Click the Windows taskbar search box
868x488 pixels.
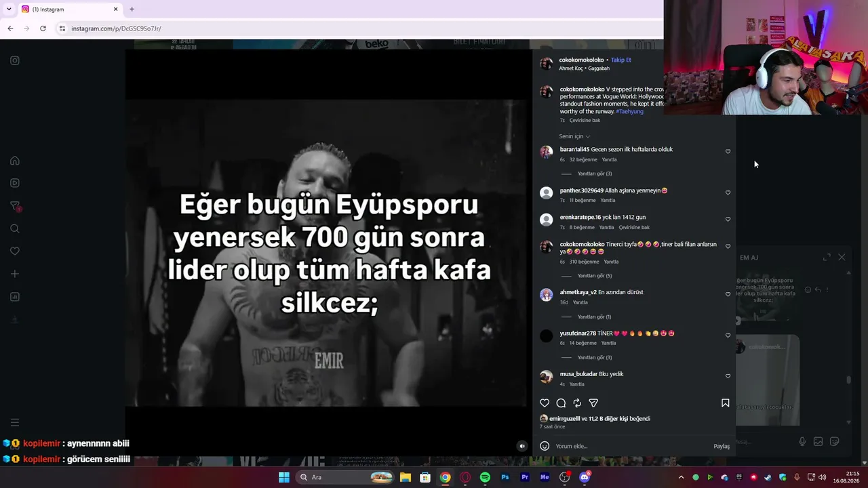pos(345,477)
